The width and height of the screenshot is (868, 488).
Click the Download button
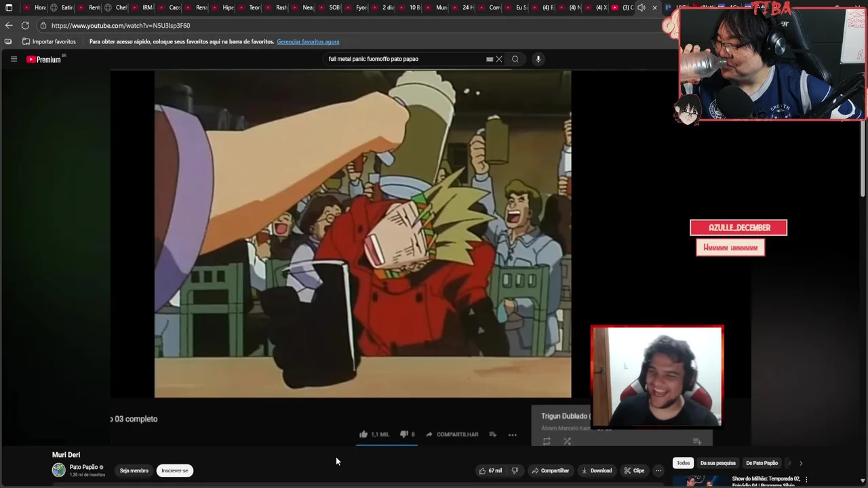597,470
